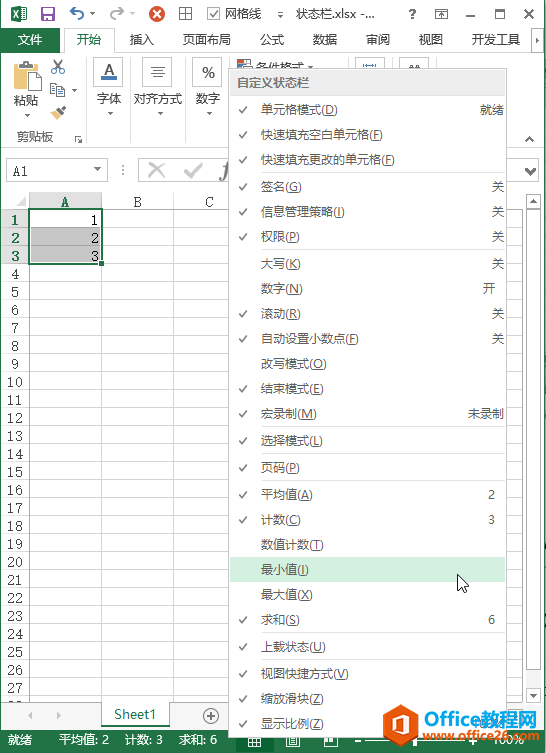Switch to the 页面布局 ribbon tab
Image resolution: width=546 pixels, height=753 pixels.
[x=206, y=39]
